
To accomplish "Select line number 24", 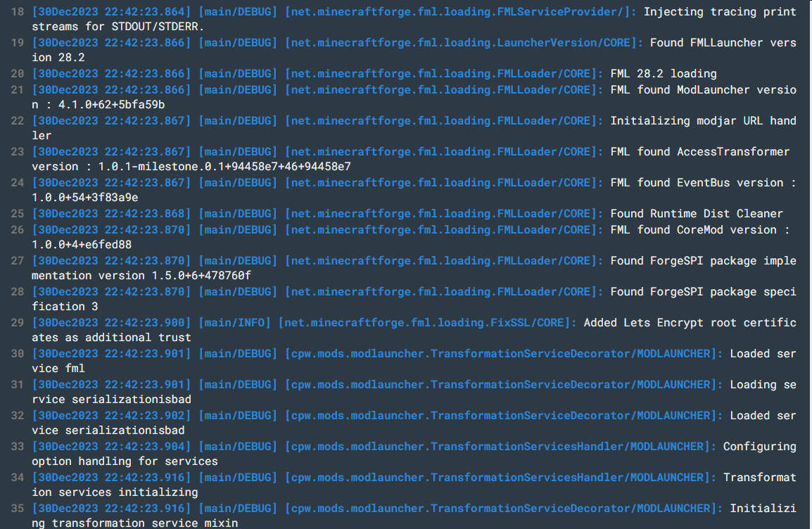I will [18, 183].
